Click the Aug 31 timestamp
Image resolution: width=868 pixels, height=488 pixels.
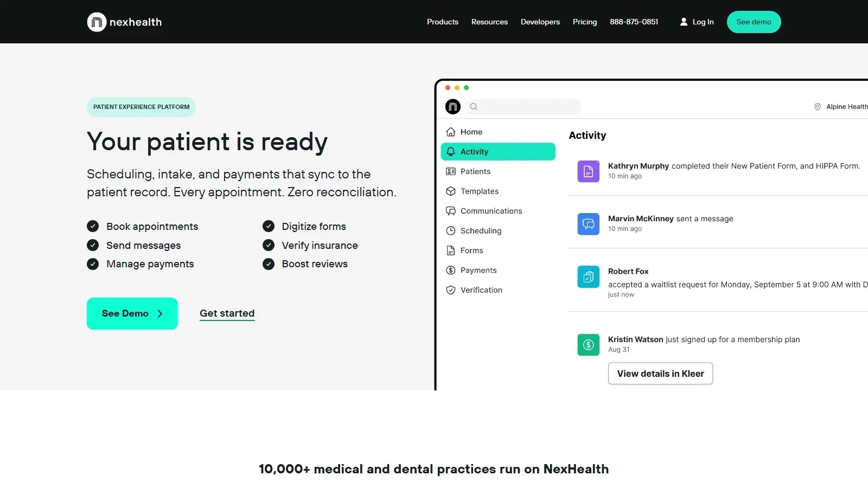pyautogui.click(x=619, y=350)
